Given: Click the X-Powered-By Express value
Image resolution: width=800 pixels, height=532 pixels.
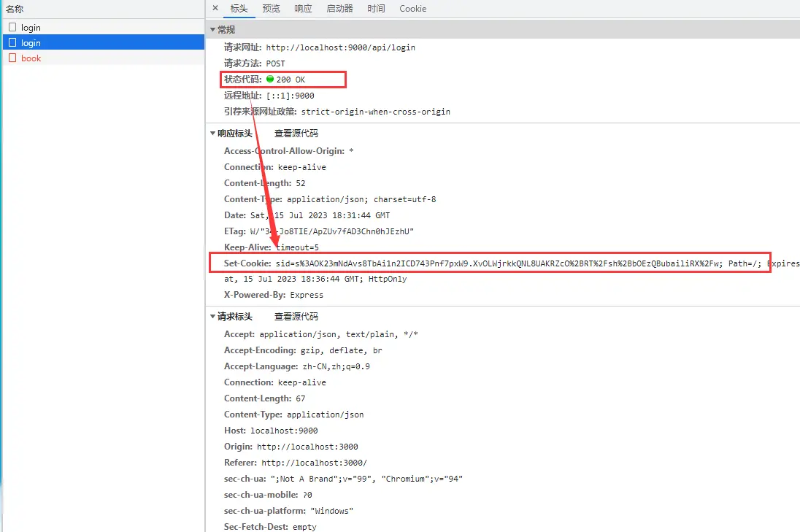Looking at the screenshot, I should [307, 295].
